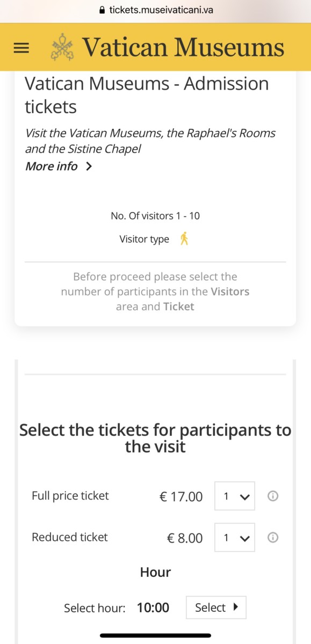This screenshot has height=644, width=311.
Task: Tap the padlock icon in address bar
Action: tap(103, 10)
